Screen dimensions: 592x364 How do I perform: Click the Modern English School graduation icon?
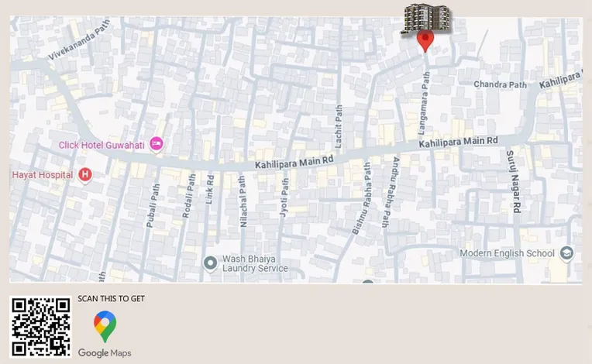pyautogui.click(x=566, y=253)
